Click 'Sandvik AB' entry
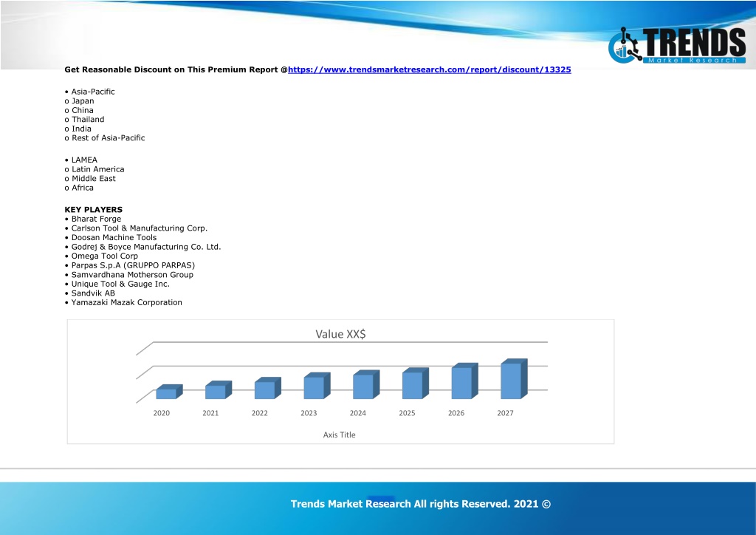Image resolution: width=756 pixels, height=535 pixels. tap(93, 293)
